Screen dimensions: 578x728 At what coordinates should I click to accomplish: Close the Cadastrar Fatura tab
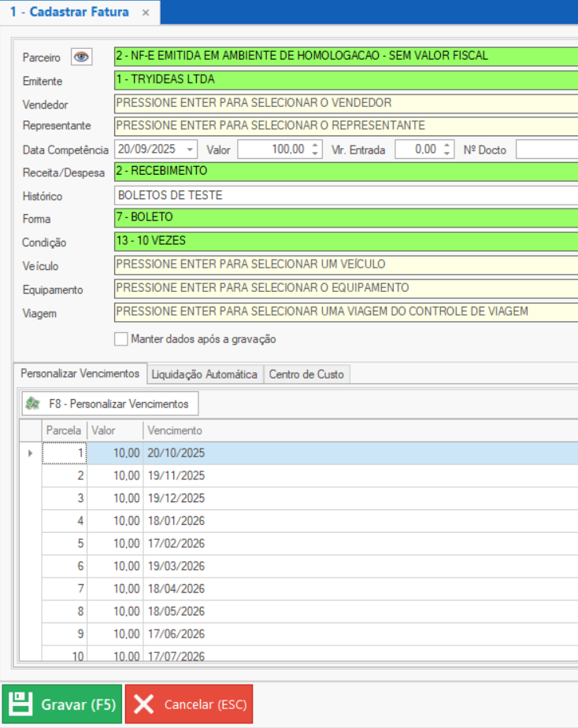tap(145, 13)
